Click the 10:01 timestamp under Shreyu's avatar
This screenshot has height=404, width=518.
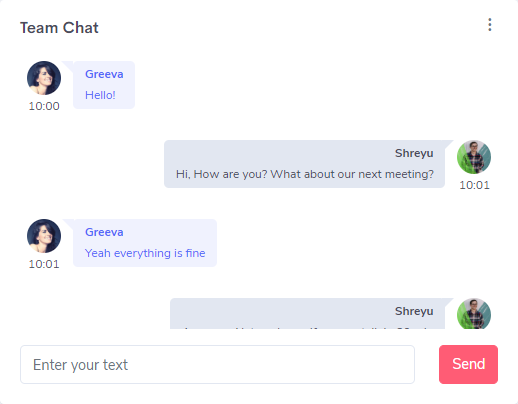(x=474, y=185)
